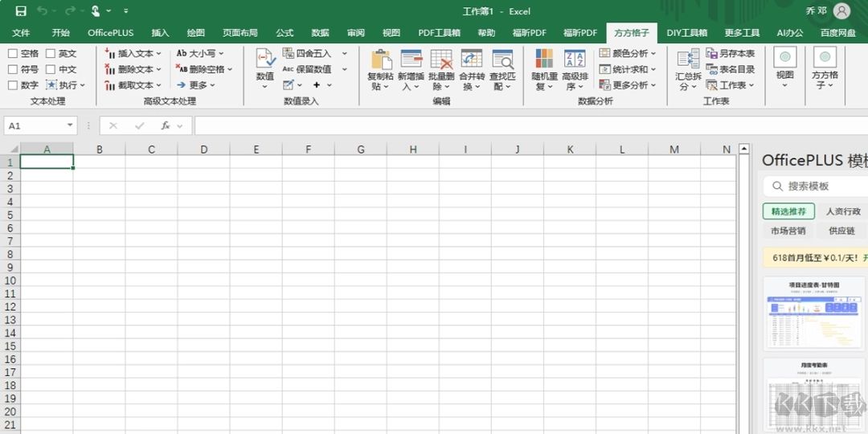Viewport: 868px width, 434px height.
Task: Select the 人资行政 template category
Action: [x=843, y=211]
